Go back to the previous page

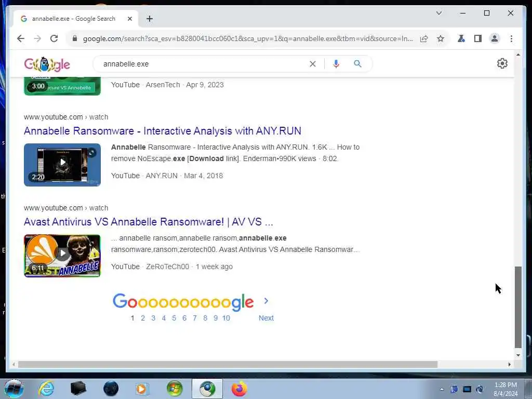(x=21, y=38)
